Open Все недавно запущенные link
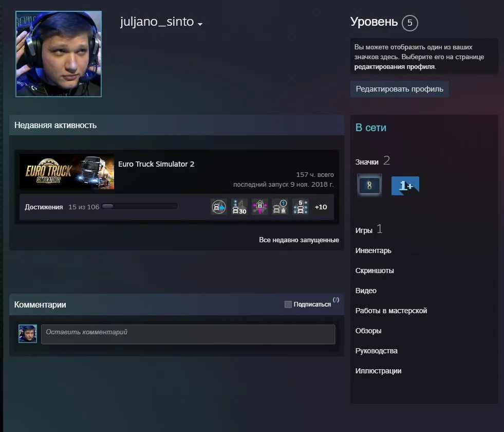Image resolution: width=504 pixels, height=432 pixels. [299, 240]
